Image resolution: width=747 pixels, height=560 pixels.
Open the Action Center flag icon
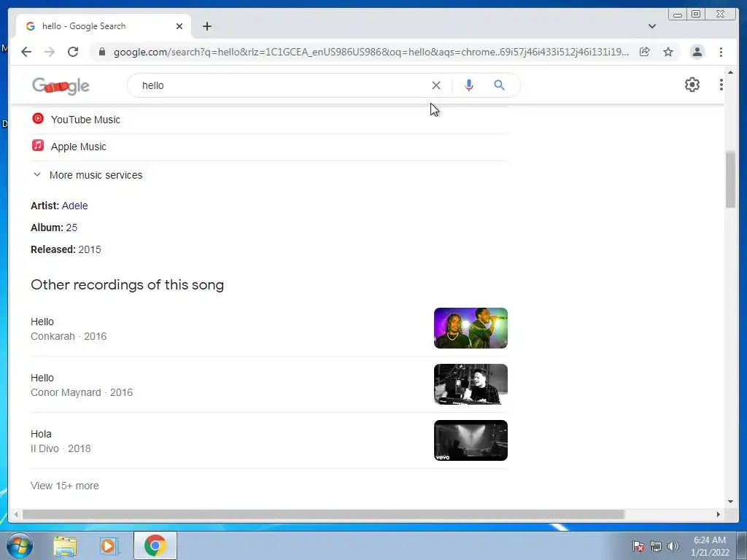click(638, 546)
